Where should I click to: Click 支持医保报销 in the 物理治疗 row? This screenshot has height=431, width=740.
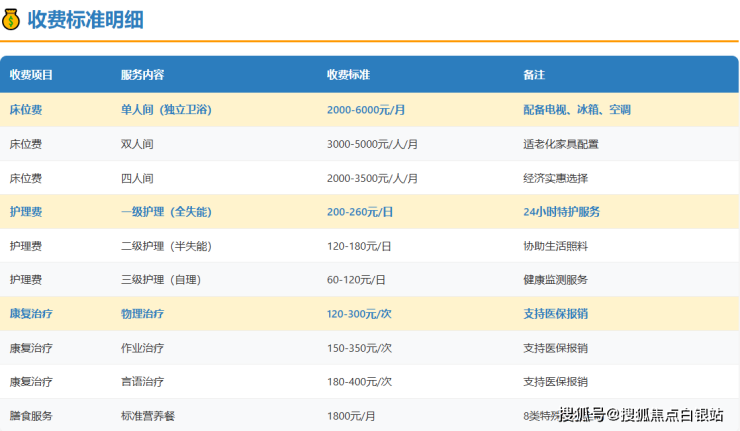coord(555,314)
